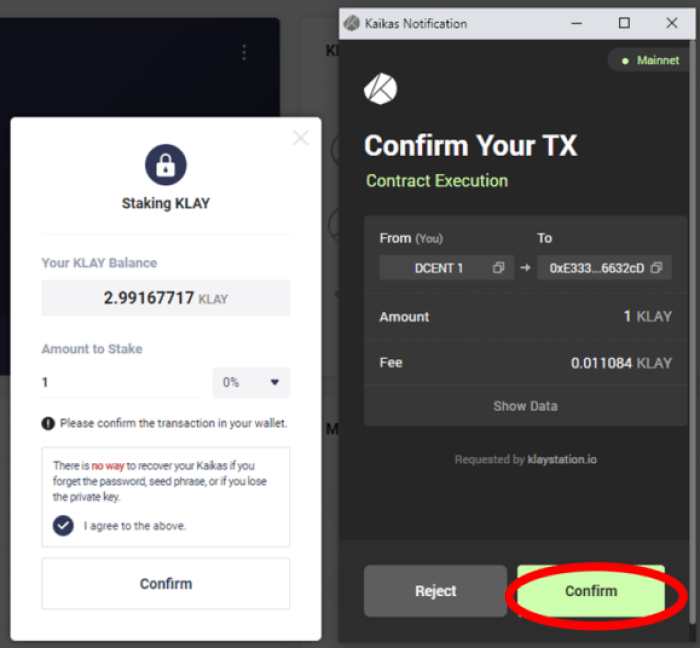The height and width of the screenshot is (648, 700).
Task: Maximize the Kaikas Notification window
Action: point(624,23)
